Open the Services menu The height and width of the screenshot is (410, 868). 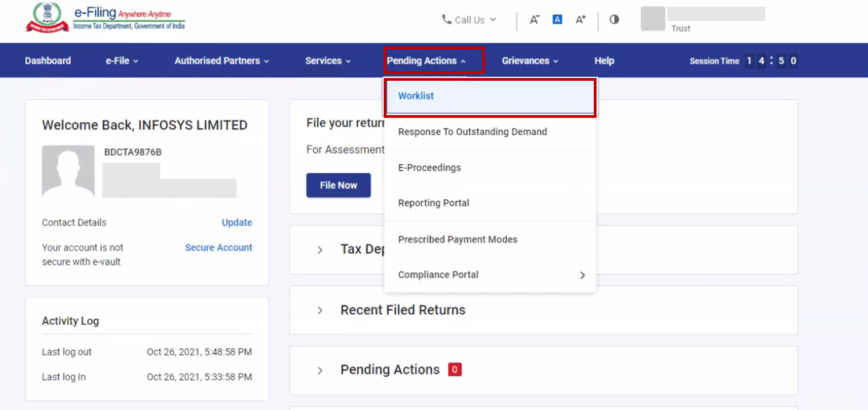point(327,61)
